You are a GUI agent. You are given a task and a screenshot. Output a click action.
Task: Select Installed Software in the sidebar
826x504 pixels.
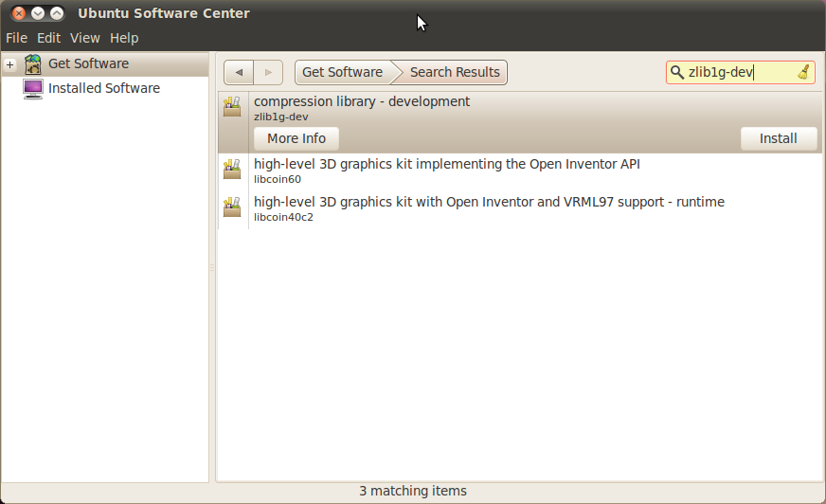(x=103, y=88)
